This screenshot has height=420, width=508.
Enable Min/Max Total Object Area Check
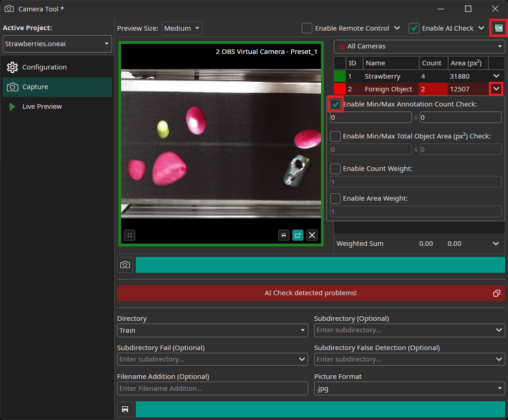[x=335, y=136]
